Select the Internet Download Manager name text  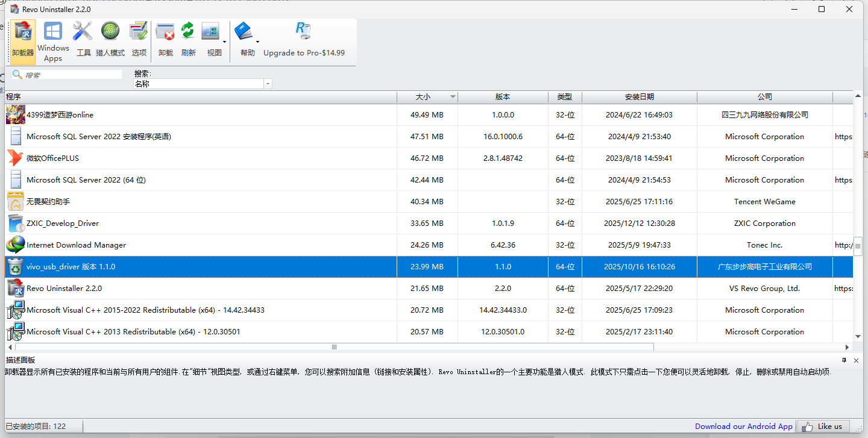tap(77, 245)
